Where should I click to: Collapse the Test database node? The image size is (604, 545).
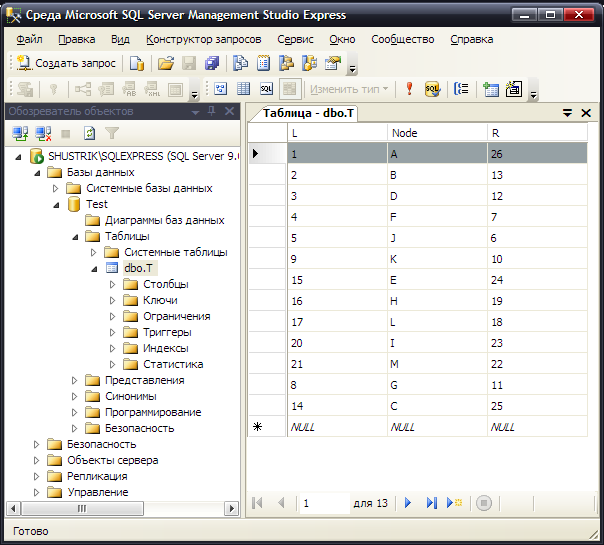[56, 205]
